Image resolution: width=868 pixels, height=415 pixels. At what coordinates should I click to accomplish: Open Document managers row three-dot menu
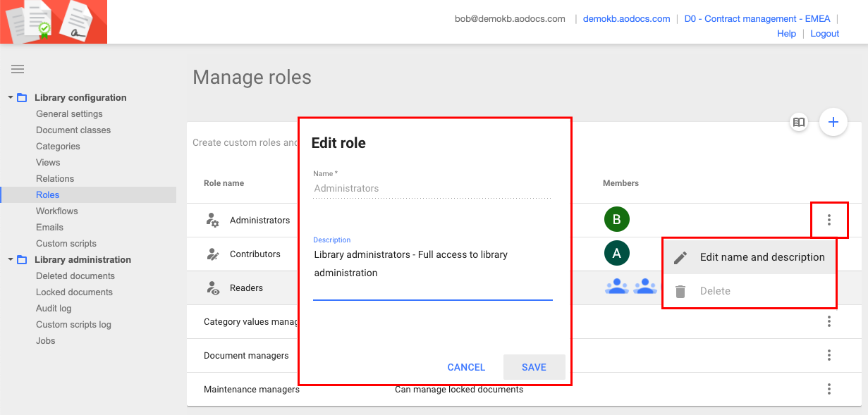pos(829,355)
